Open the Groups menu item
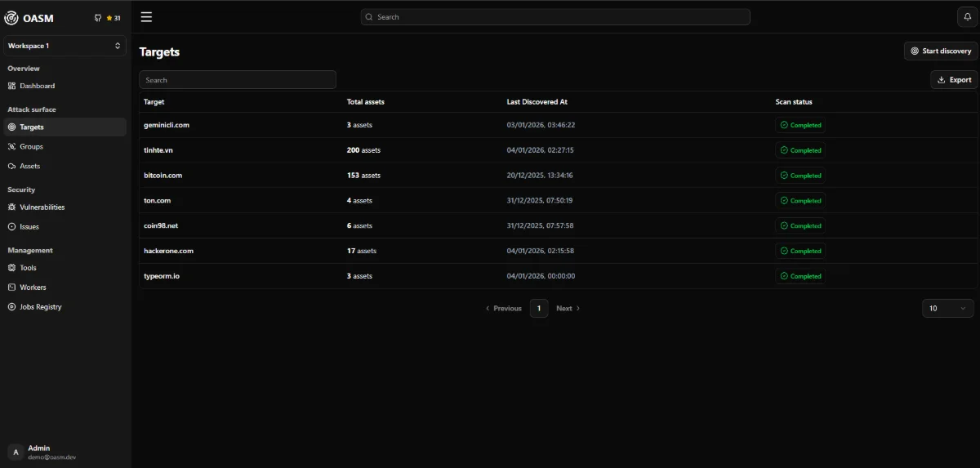This screenshot has height=468, width=980. click(65, 146)
